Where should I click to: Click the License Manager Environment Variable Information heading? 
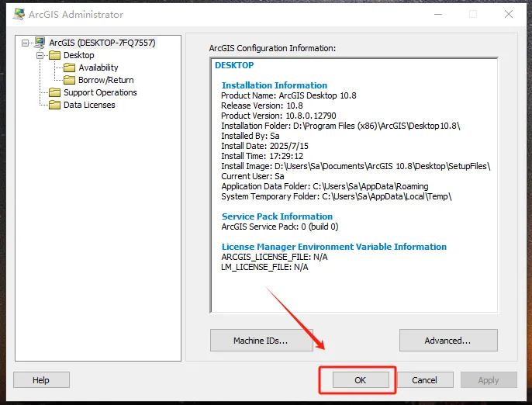(334, 247)
